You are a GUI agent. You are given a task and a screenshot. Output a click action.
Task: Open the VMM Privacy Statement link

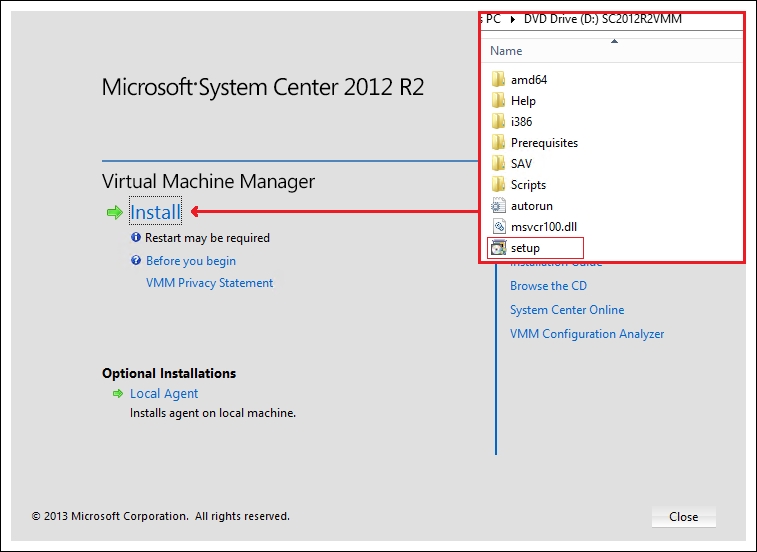[x=209, y=283]
